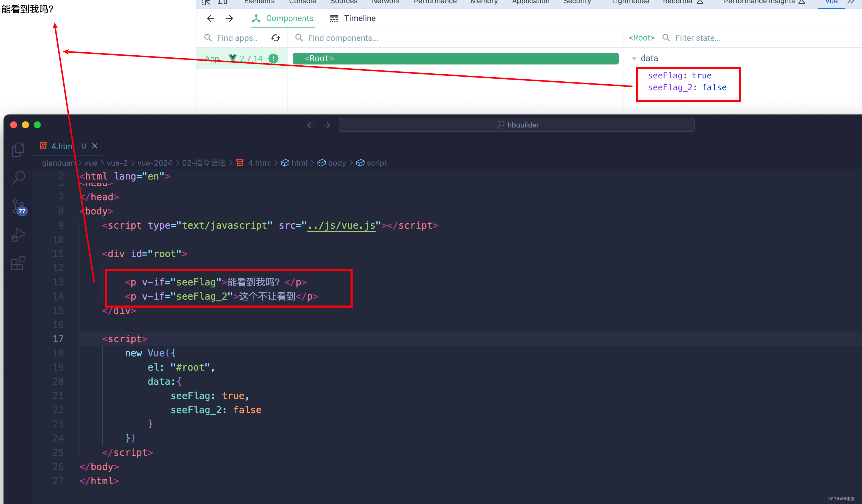The image size is (862, 504).
Task: Click the v-if seeFlag_2 code line
Action: pos(221,296)
